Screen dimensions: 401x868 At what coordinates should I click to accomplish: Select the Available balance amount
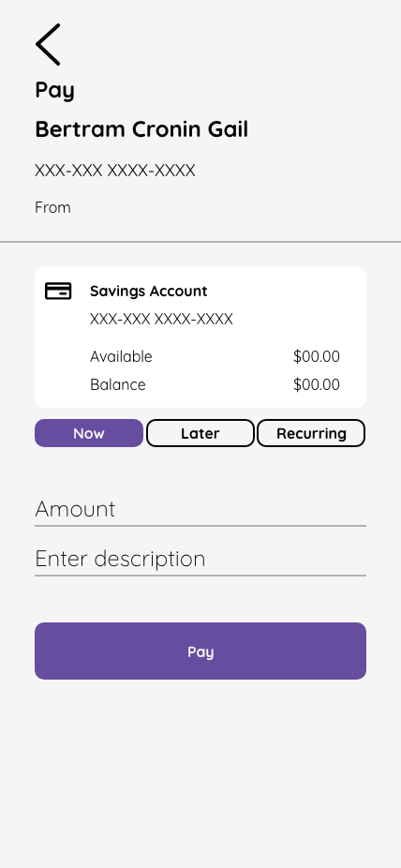317,356
